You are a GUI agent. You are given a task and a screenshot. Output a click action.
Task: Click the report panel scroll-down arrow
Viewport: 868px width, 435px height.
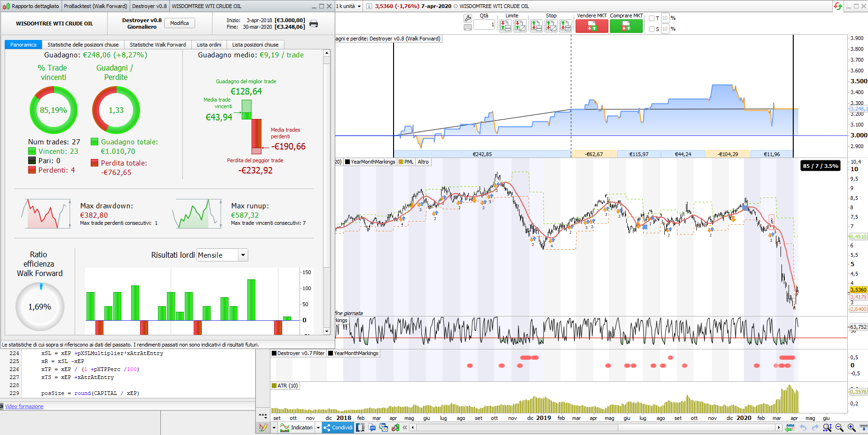pyautogui.click(x=327, y=331)
